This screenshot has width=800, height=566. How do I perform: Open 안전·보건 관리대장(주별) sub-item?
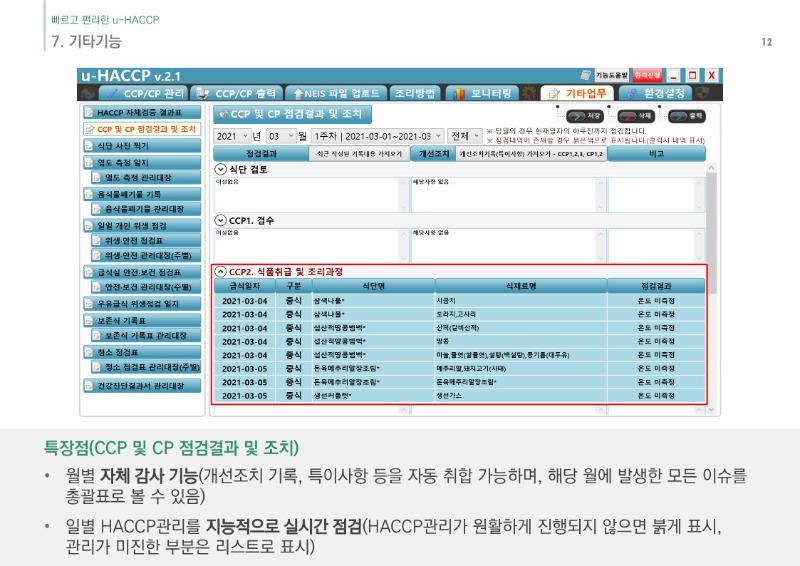pyautogui.click(x=146, y=287)
